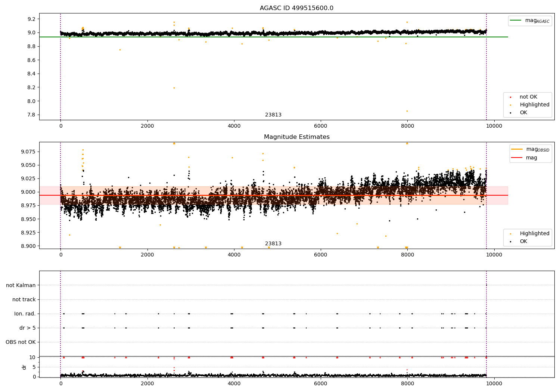Click the 8.4 y-axis tick label
This screenshot has width=560, height=392.
click(x=32, y=74)
